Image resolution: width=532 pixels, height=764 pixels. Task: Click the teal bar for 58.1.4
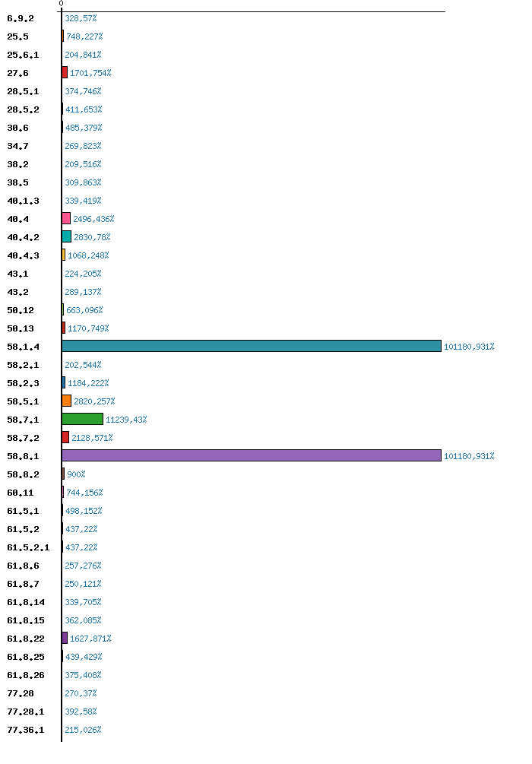coord(251,346)
